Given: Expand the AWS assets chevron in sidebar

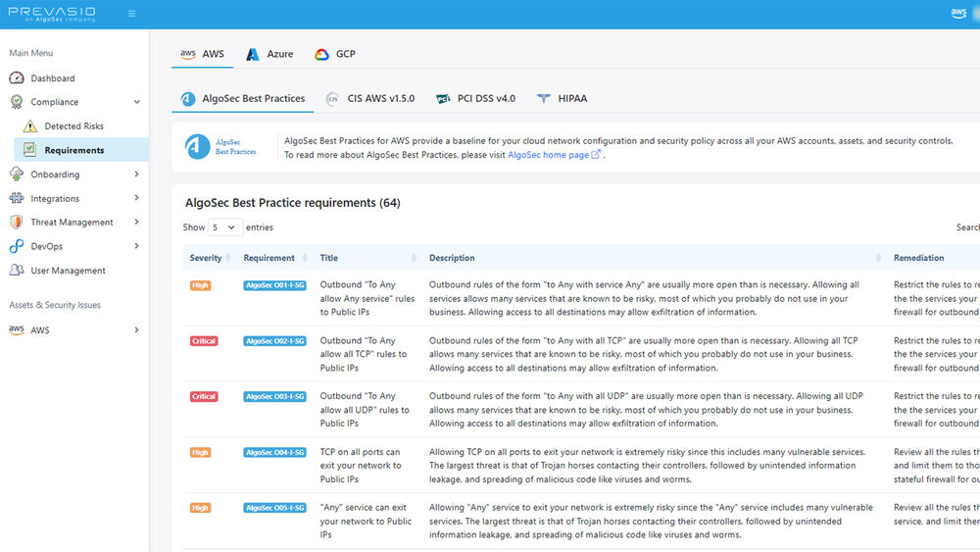Looking at the screenshot, I should [136, 330].
